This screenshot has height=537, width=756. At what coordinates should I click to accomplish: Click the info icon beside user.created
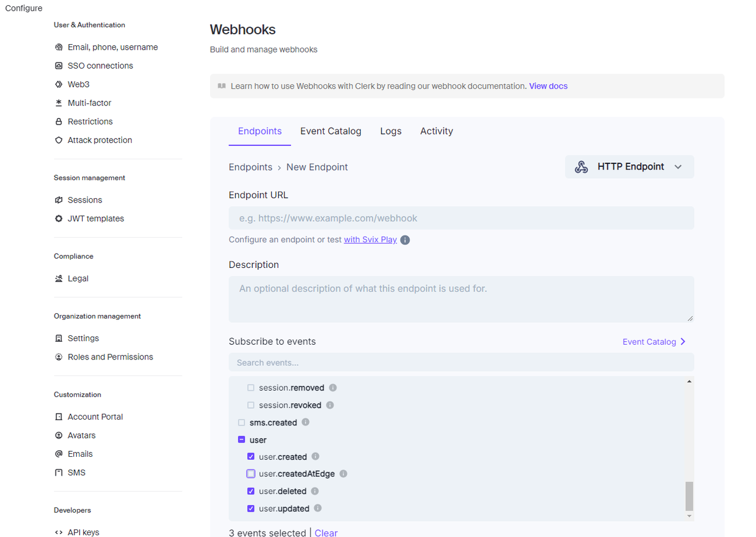click(315, 457)
